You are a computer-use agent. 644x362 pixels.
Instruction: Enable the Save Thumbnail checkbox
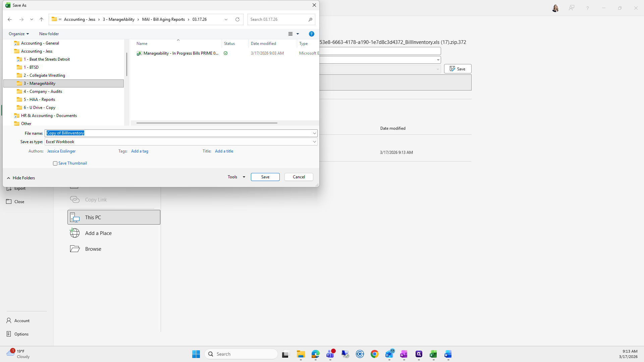coord(55,163)
